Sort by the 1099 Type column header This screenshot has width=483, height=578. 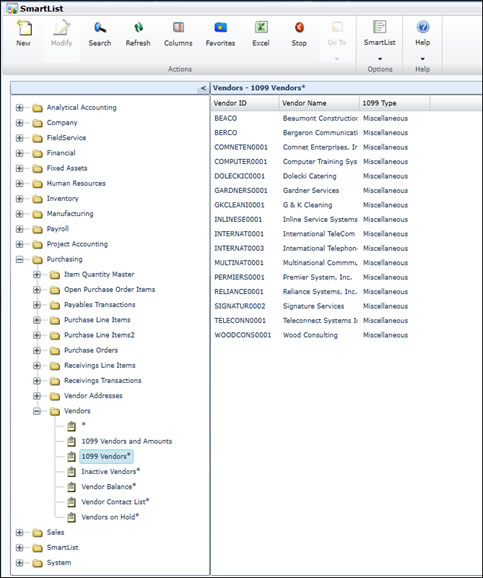tap(395, 103)
